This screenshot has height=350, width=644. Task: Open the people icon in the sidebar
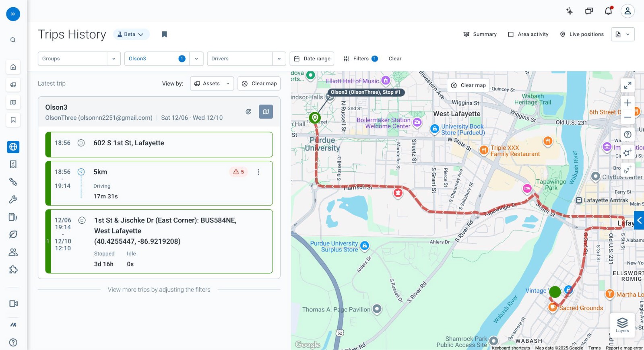point(13,252)
